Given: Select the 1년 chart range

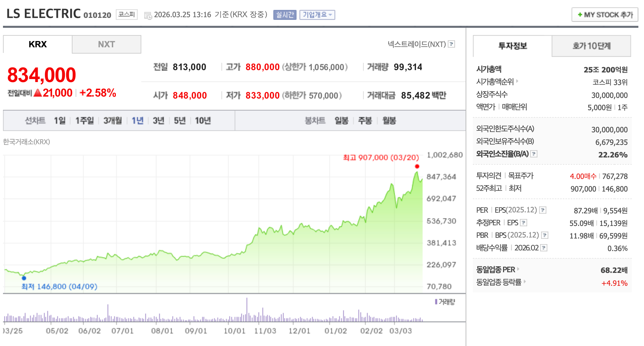Looking at the screenshot, I should pos(138,121).
